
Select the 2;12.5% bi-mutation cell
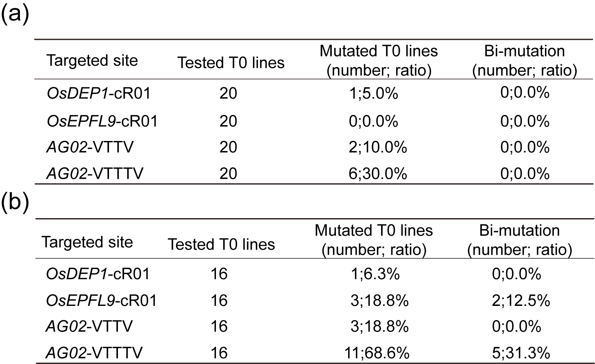521,301
